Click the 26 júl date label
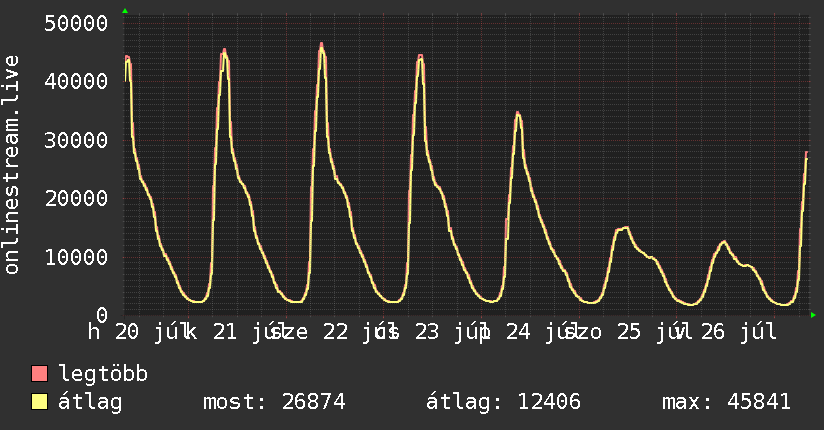This screenshot has width=824, height=430. (738, 332)
